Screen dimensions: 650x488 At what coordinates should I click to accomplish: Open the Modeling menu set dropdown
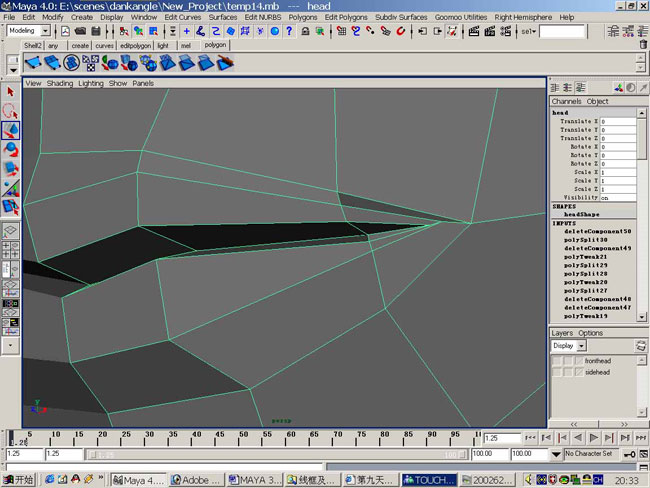click(46, 31)
